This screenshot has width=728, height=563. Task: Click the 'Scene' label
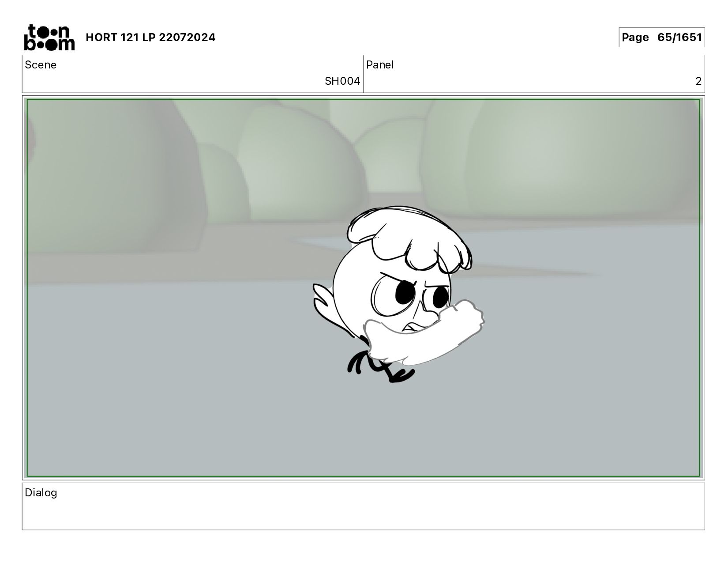[41, 65]
